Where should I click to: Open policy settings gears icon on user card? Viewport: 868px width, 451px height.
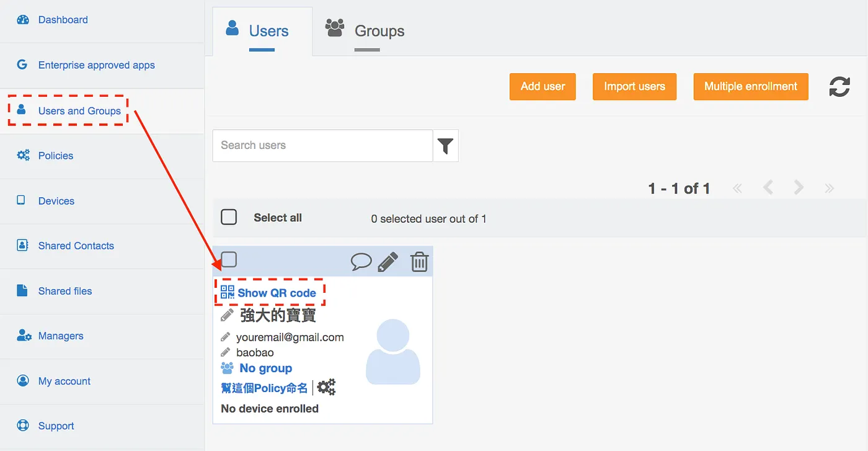point(326,388)
